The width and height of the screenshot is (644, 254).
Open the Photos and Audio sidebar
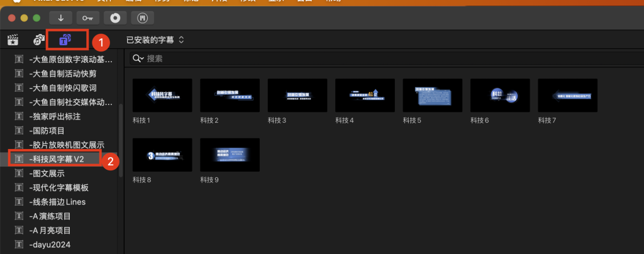39,40
